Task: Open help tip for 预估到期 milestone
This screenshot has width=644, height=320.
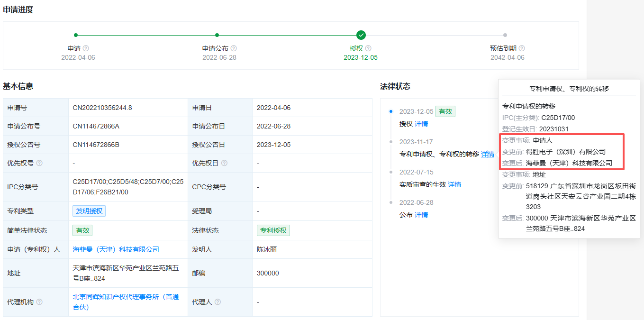Action: tap(522, 48)
